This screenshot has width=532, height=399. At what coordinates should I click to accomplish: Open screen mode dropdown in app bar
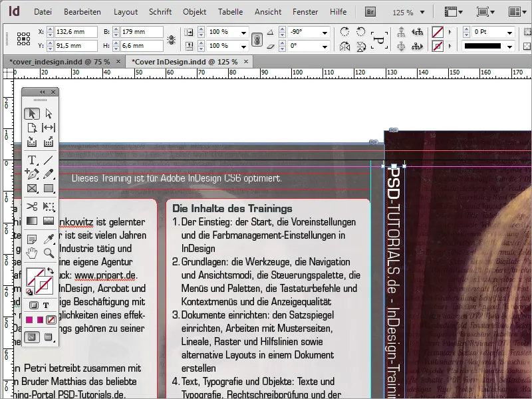pos(486,12)
